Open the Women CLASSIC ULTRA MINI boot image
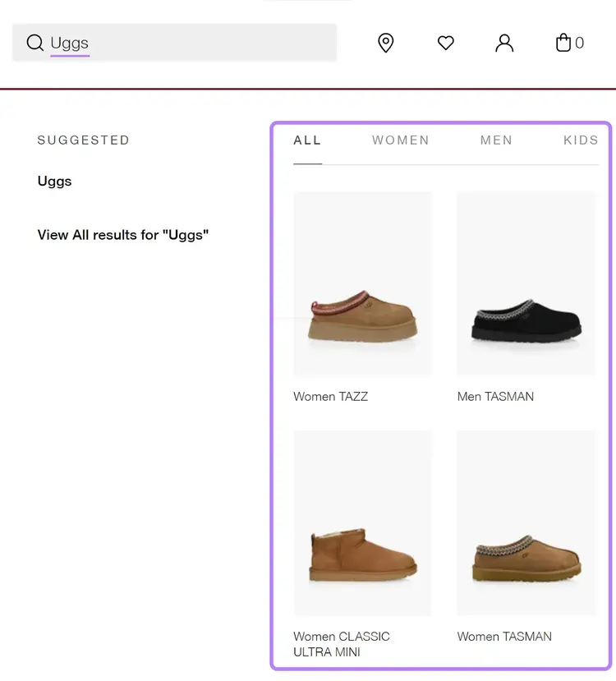 point(363,523)
